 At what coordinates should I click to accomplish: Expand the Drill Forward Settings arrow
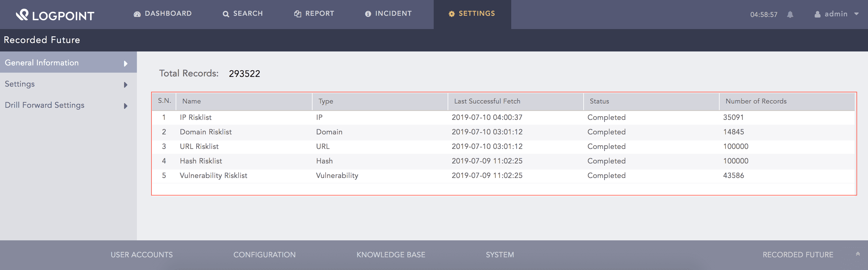[x=126, y=106]
